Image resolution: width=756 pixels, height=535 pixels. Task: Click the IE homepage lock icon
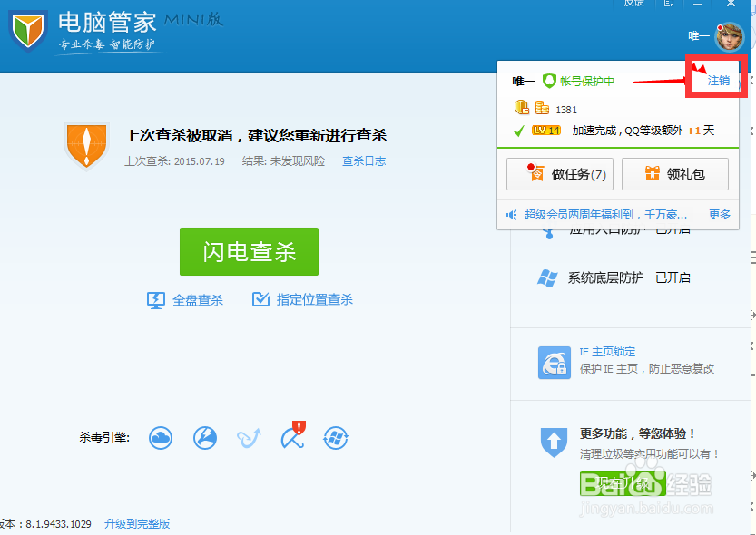click(x=554, y=363)
